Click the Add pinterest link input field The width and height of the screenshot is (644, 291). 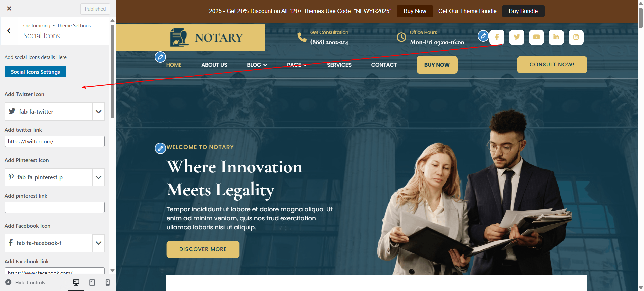(55, 207)
